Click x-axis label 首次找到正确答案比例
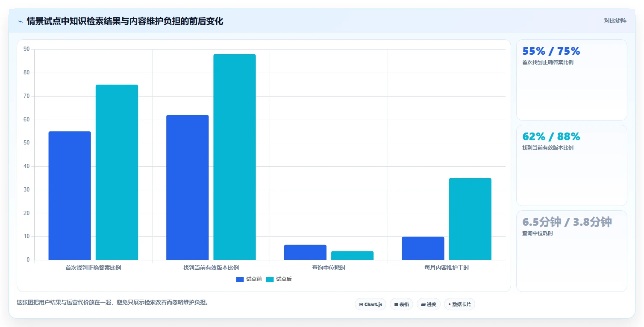This screenshot has height=327, width=644. tap(93, 268)
